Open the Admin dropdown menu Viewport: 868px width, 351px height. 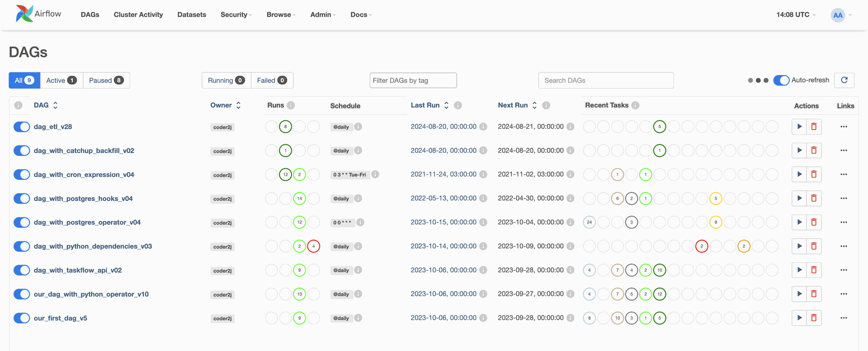tap(323, 14)
